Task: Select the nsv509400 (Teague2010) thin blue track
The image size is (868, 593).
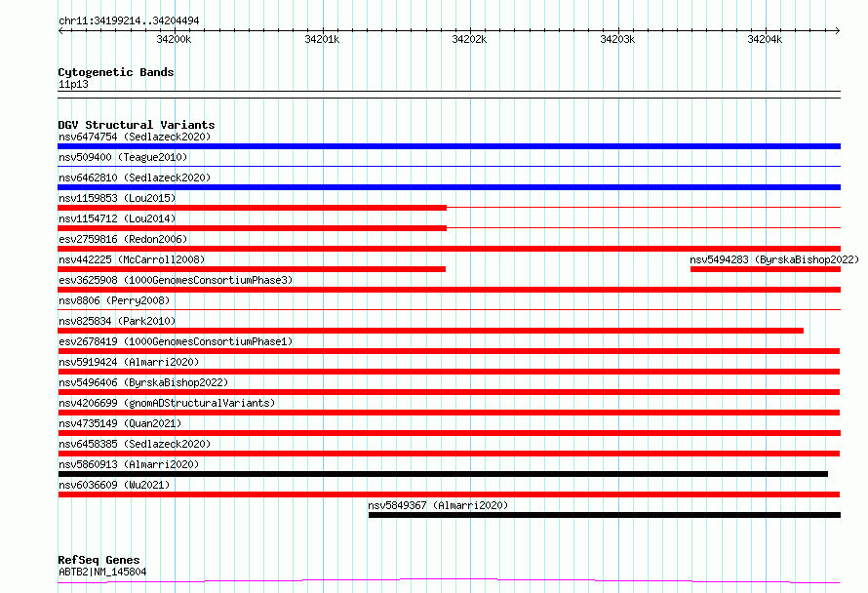Action: coord(449,166)
